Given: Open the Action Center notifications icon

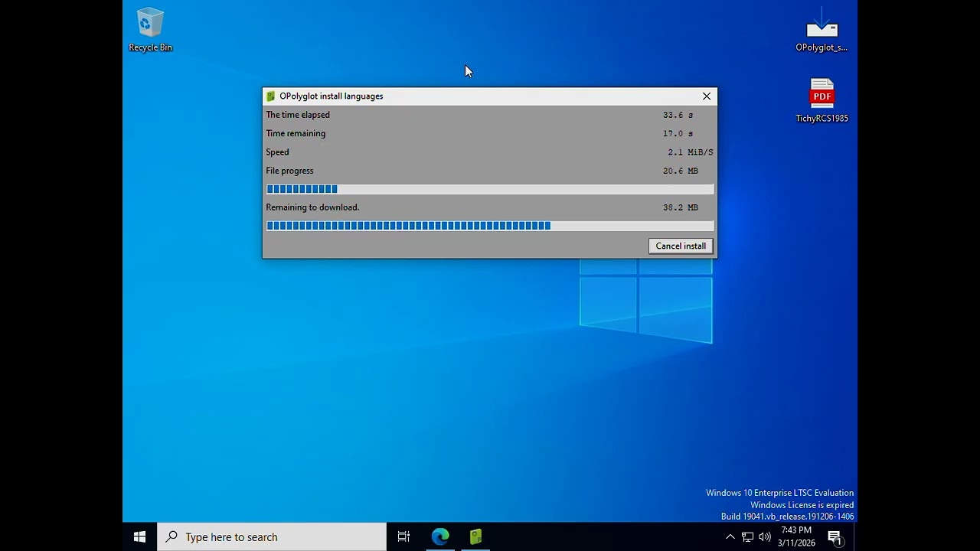Looking at the screenshot, I should coord(835,537).
